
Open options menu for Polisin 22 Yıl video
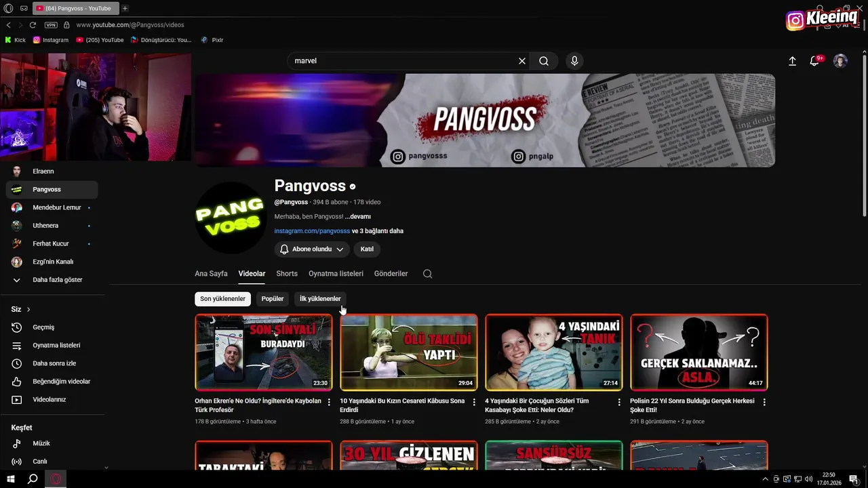[x=764, y=402]
